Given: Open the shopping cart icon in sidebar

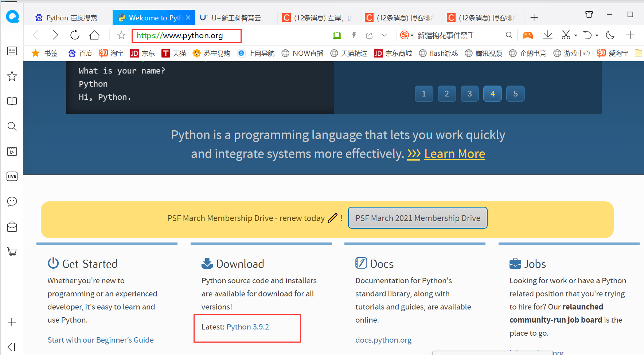Looking at the screenshot, I should (x=12, y=252).
